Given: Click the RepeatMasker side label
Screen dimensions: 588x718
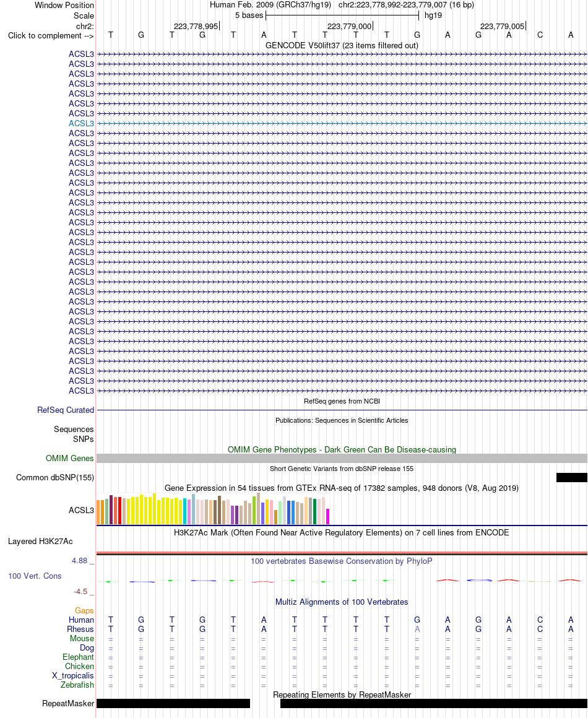Looking at the screenshot, I should click(x=68, y=703).
